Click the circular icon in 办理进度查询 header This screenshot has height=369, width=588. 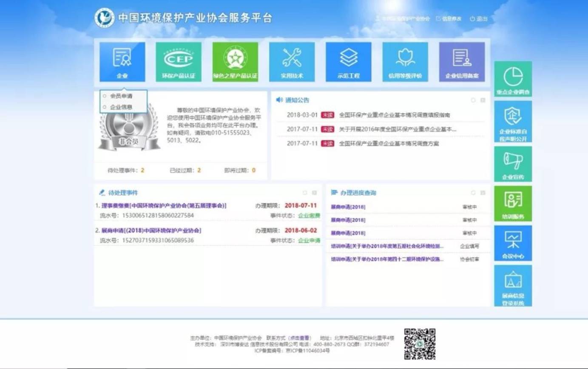pyautogui.click(x=473, y=193)
